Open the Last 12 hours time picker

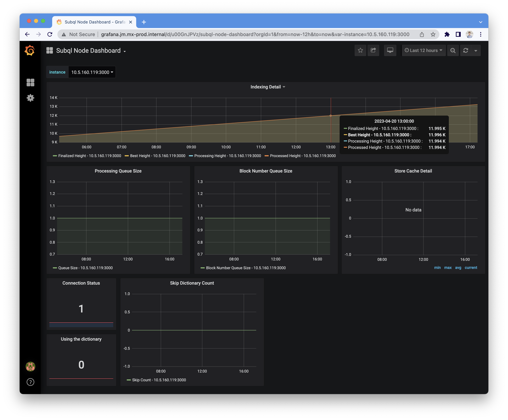(424, 50)
